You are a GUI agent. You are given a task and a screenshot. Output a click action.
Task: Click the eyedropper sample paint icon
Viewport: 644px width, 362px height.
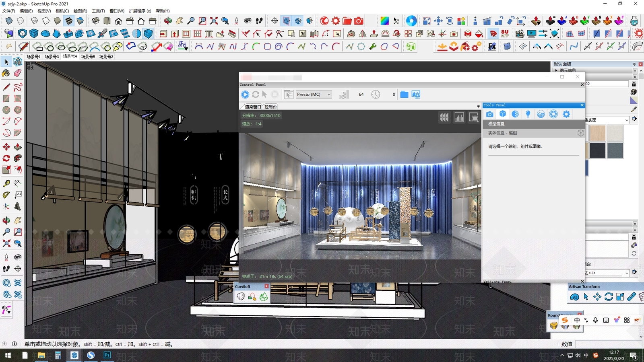[x=634, y=109]
